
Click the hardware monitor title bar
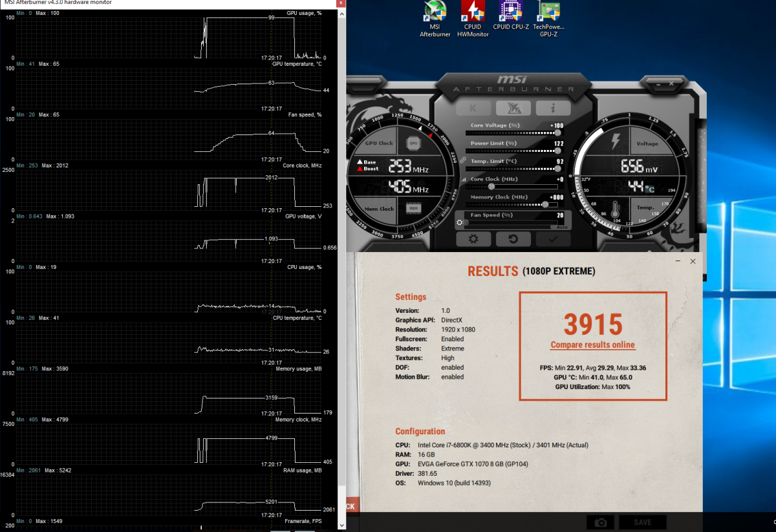168,3
